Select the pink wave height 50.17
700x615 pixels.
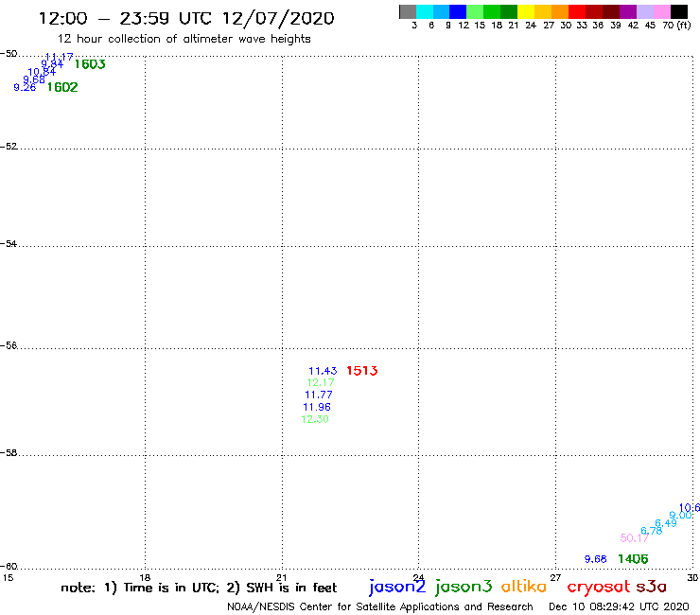(x=635, y=538)
